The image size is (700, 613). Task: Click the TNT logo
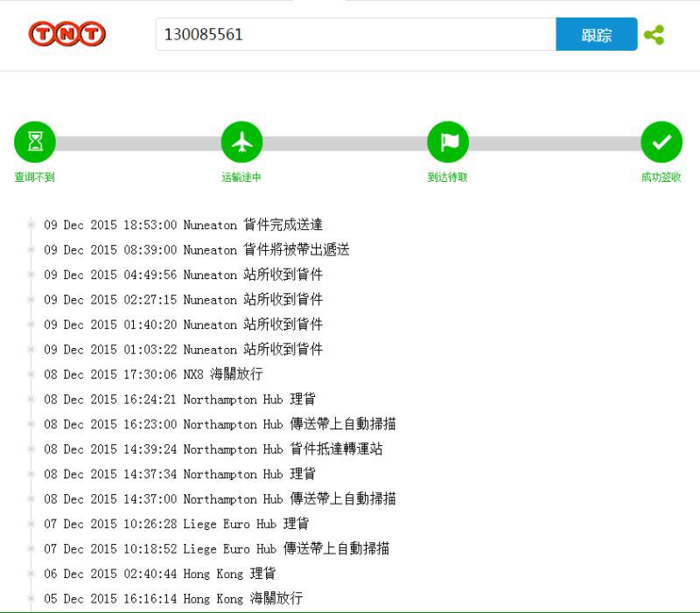[67, 34]
